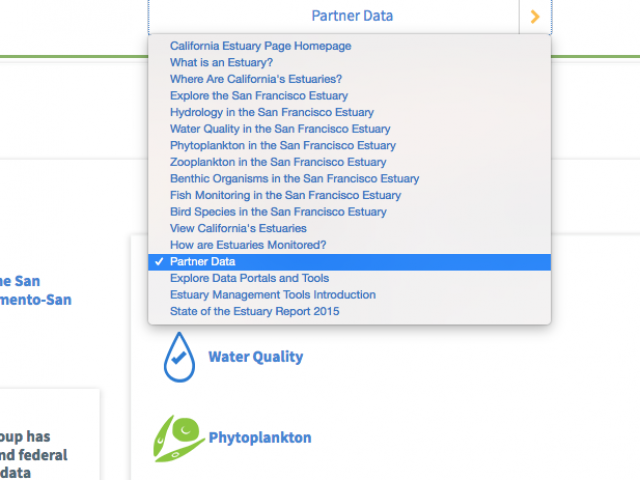Select the checked Partner Data option

tap(349, 262)
